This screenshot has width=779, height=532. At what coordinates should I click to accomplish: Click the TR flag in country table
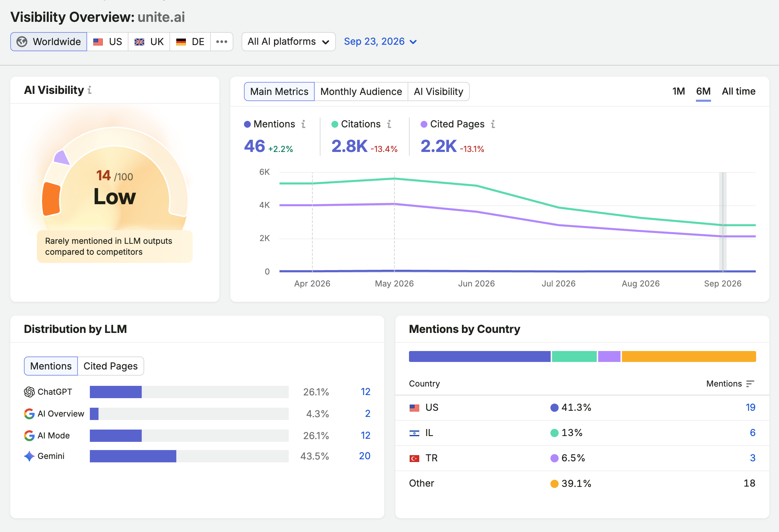tap(414, 458)
